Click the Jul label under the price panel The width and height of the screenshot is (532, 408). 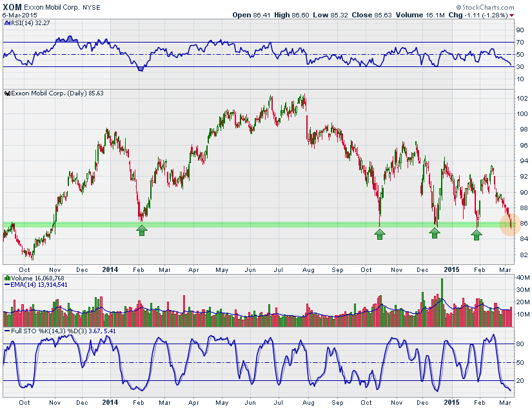click(x=278, y=270)
